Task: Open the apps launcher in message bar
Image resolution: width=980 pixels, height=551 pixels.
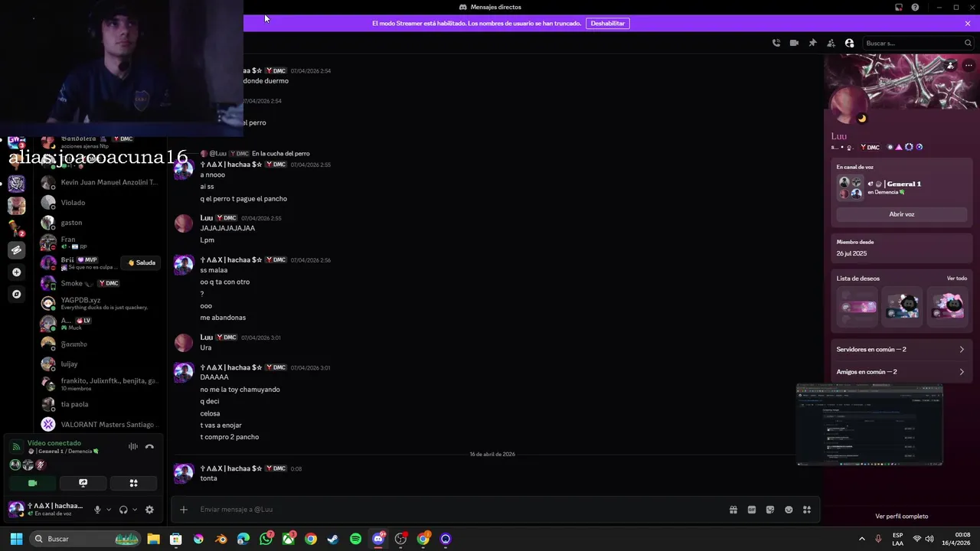Action: pos(807,510)
